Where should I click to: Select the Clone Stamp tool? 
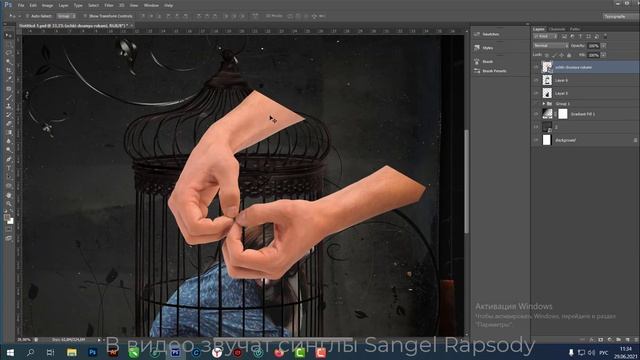pos(9,106)
